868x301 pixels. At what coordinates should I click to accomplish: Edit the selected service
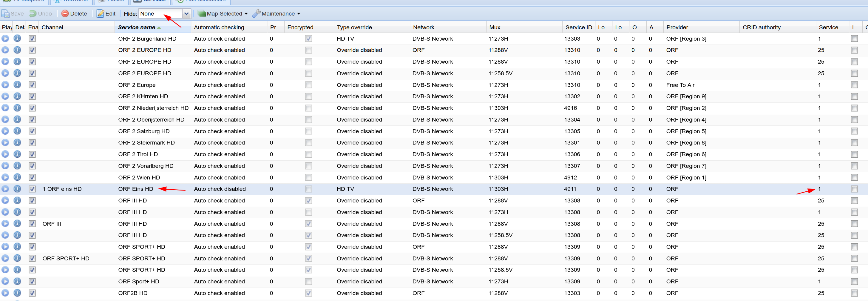106,14
